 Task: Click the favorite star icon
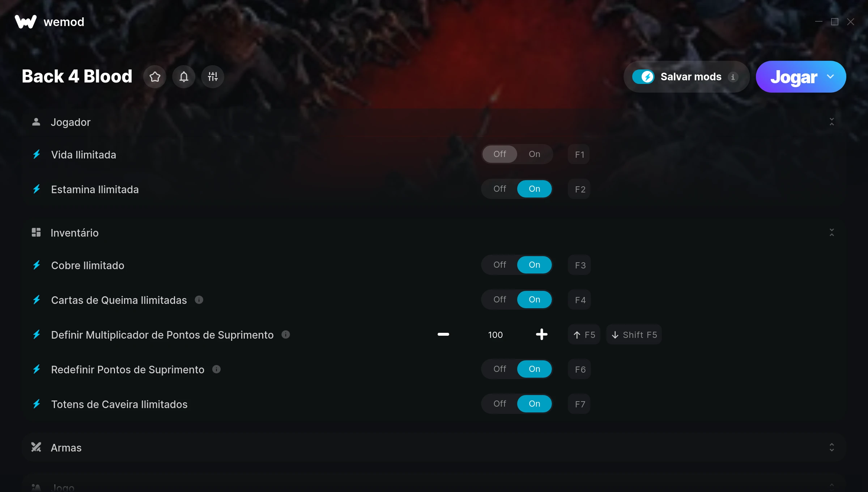[x=155, y=77]
